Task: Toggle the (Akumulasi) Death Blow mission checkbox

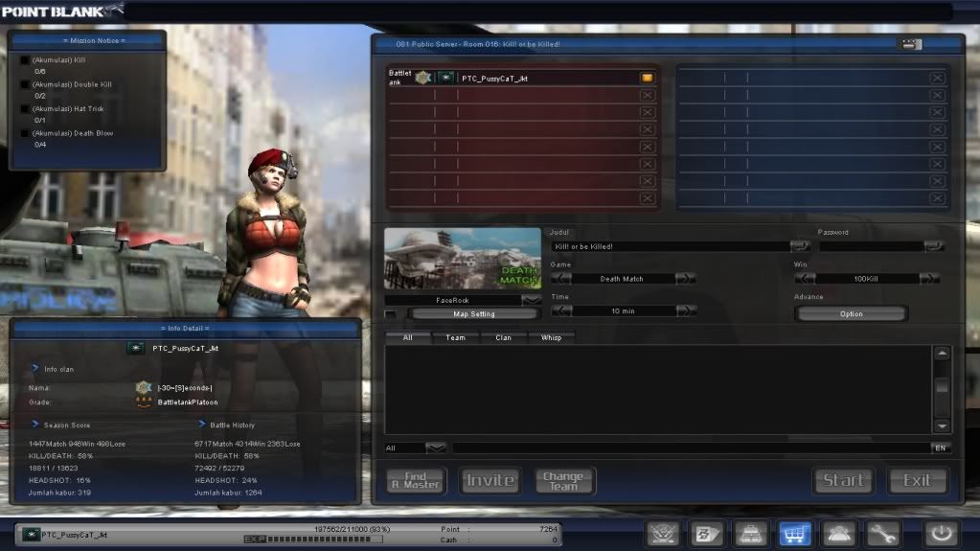Action: tap(25, 133)
